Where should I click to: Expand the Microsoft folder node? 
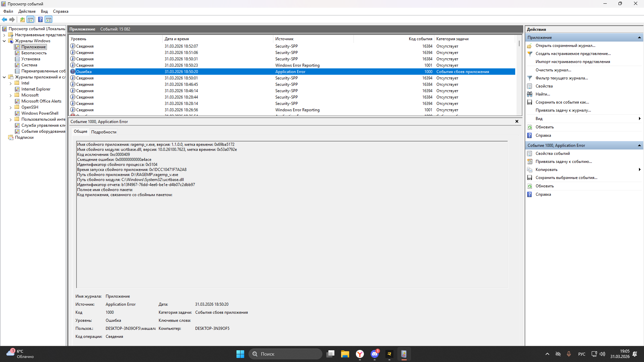[11, 96]
